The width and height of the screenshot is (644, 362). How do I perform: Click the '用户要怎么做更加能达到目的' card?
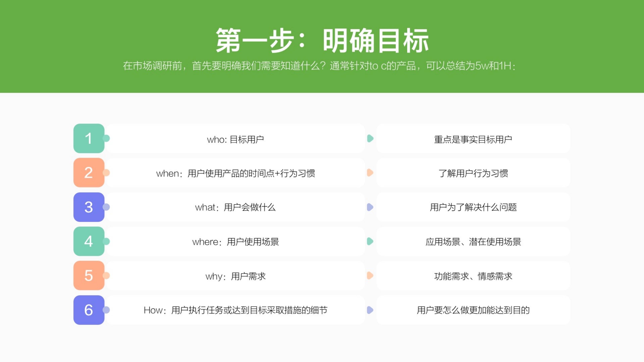pos(473,310)
